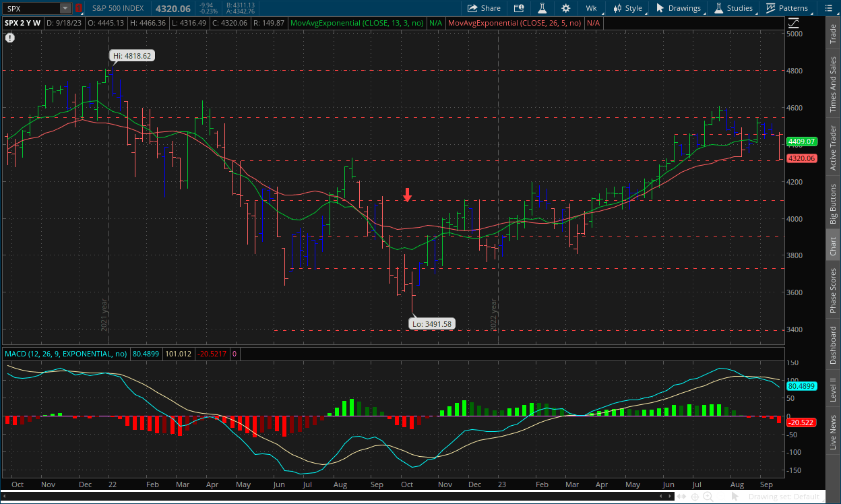
Task: Click the red down arrow drawing on chart
Action: (408, 195)
